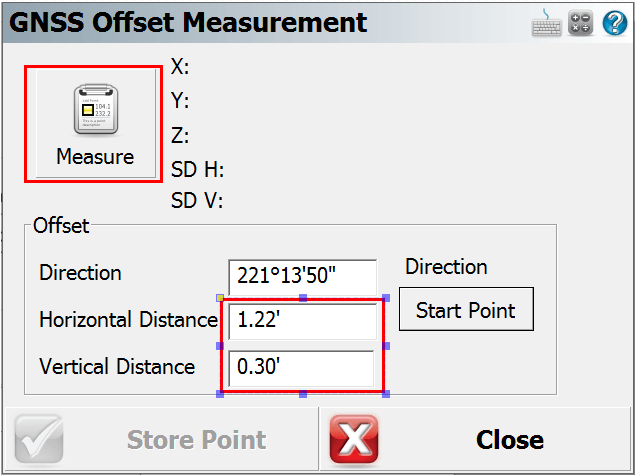The height and width of the screenshot is (476, 637).
Task: Click the bottom-right blue selection handle
Action: (x=386, y=394)
